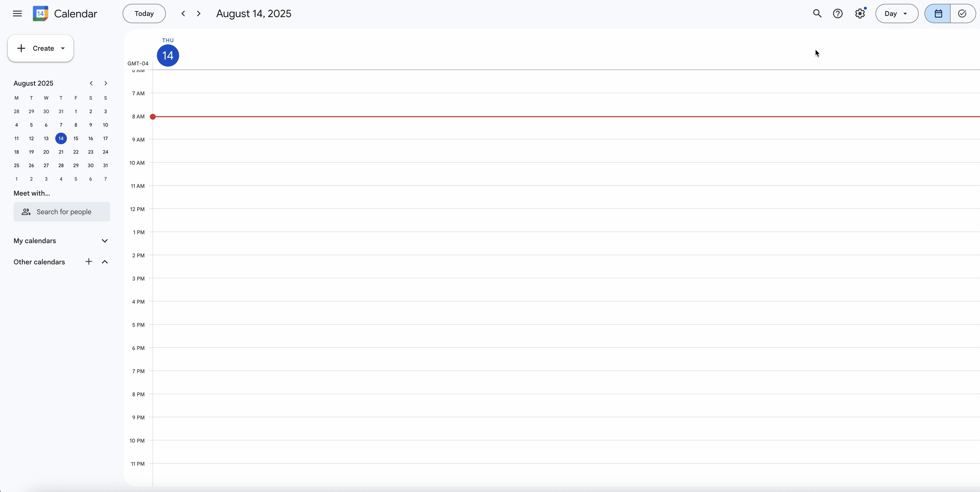This screenshot has height=492, width=980.
Task: Switch to Tasks view icon
Action: (x=962, y=14)
